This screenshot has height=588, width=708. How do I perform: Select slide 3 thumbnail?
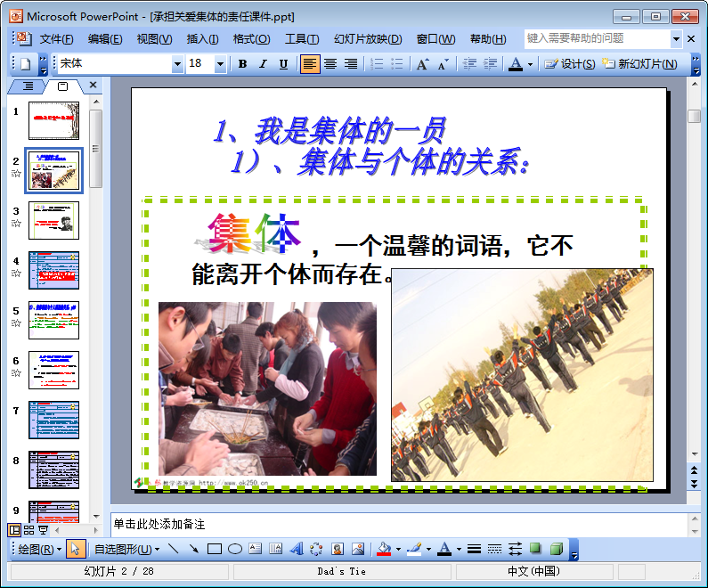[x=53, y=220]
